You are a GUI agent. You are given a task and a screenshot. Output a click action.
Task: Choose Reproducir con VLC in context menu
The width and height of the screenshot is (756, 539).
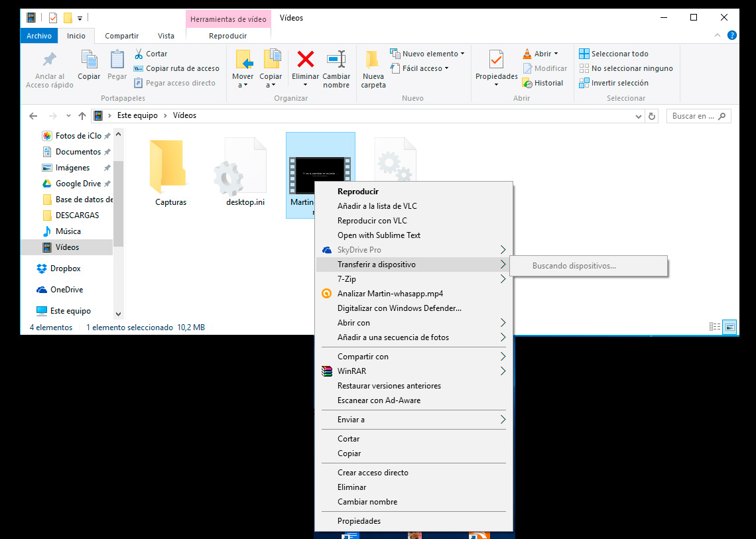tap(372, 221)
